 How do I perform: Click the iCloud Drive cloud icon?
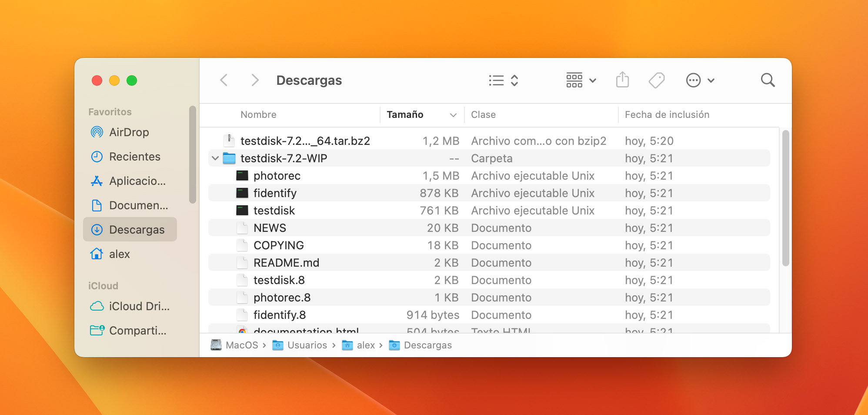click(97, 306)
